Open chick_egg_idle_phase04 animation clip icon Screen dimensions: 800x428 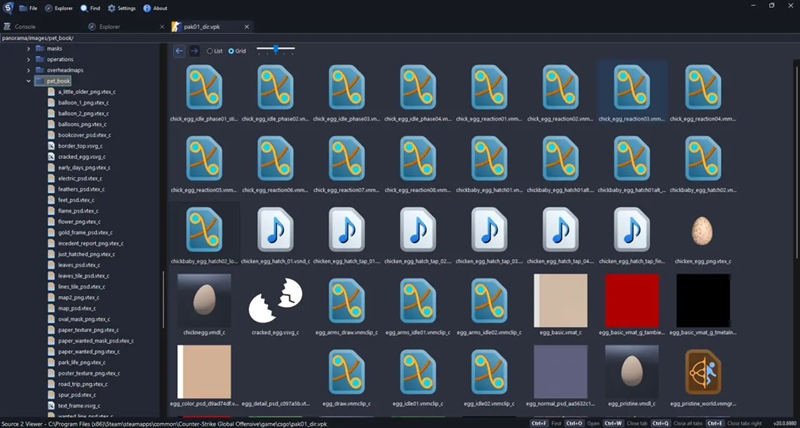tap(418, 87)
